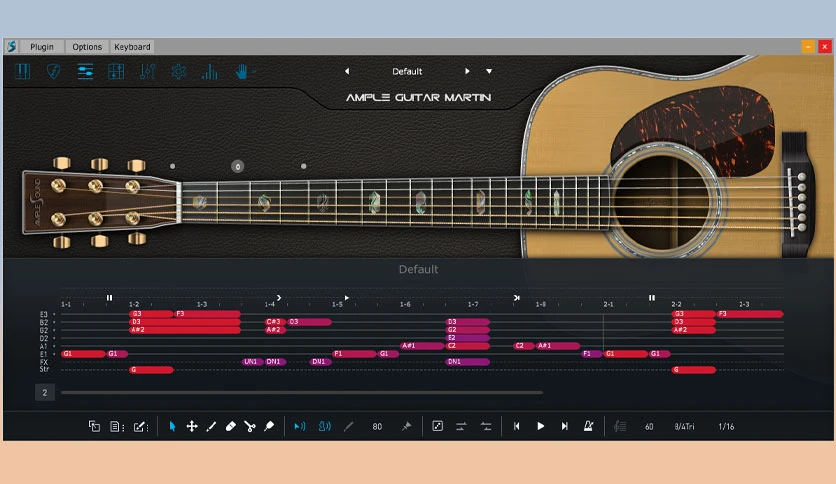The height and width of the screenshot is (484, 836).
Task: Toggle the first loop arrows icon
Action: (x=461, y=426)
